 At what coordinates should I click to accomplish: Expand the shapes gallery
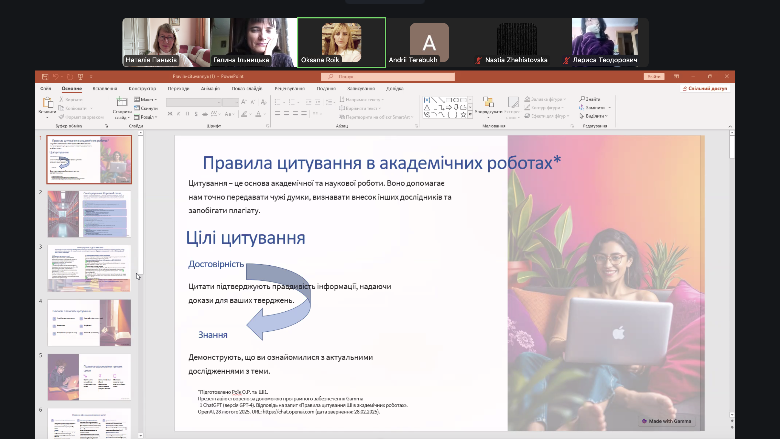click(x=469, y=114)
